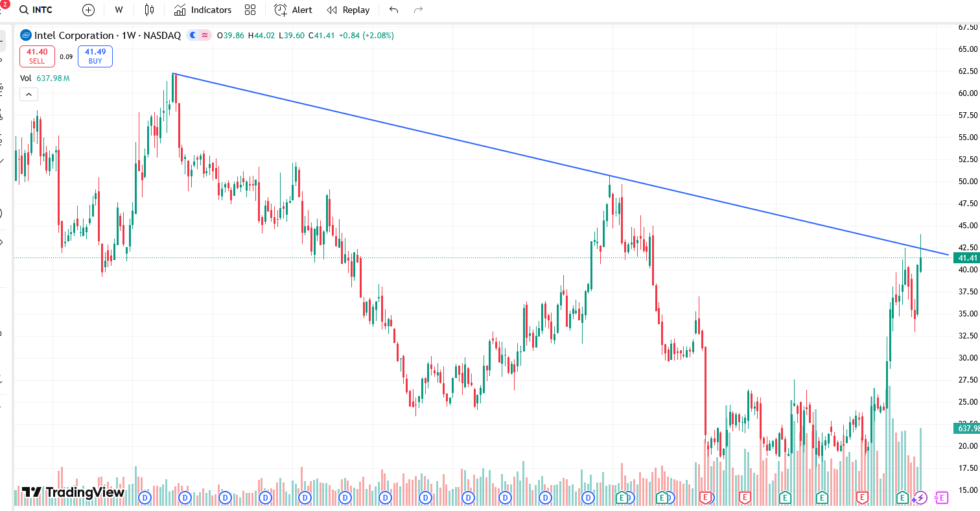Click the Intel logo beside the title

point(25,36)
